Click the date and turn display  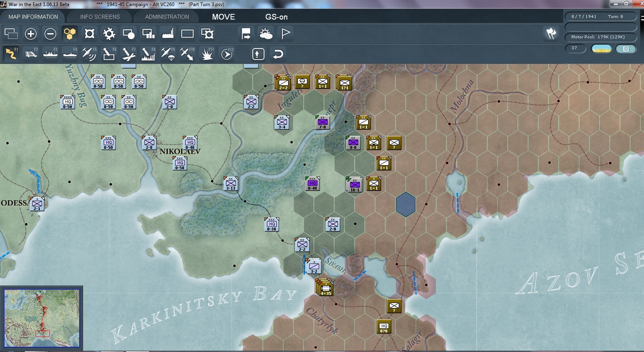601,17
